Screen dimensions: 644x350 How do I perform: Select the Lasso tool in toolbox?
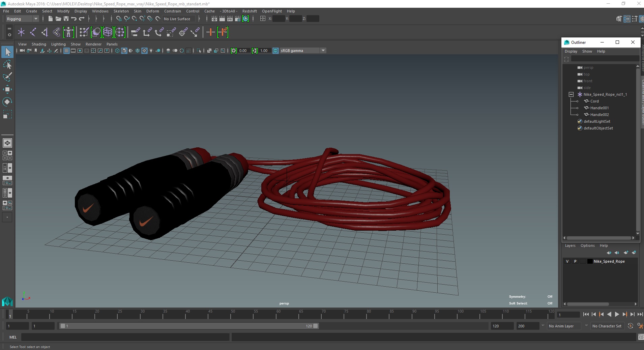click(7, 64)
